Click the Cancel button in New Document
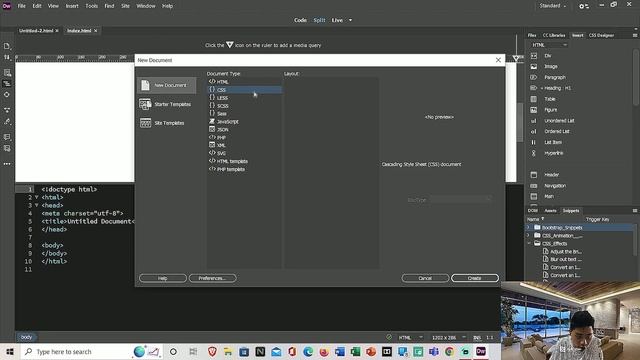The width and height of the screenshot is (640, 360). (x=425, y=278)
